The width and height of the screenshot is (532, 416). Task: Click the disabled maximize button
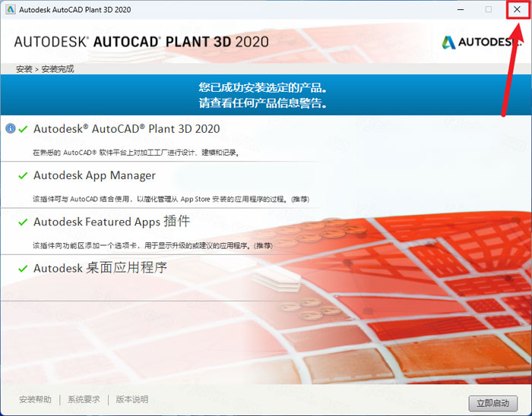pyautogui.click(x=488, y=9)
